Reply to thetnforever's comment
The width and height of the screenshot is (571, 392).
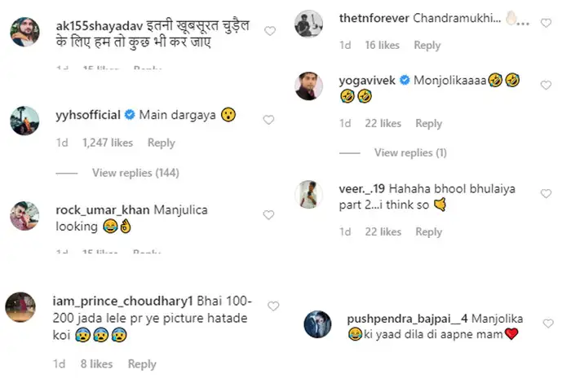click(427, 46)
